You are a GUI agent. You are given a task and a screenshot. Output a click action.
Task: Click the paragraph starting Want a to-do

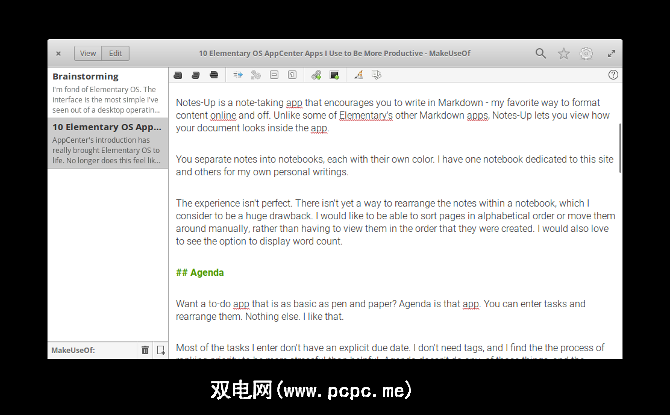380,310
